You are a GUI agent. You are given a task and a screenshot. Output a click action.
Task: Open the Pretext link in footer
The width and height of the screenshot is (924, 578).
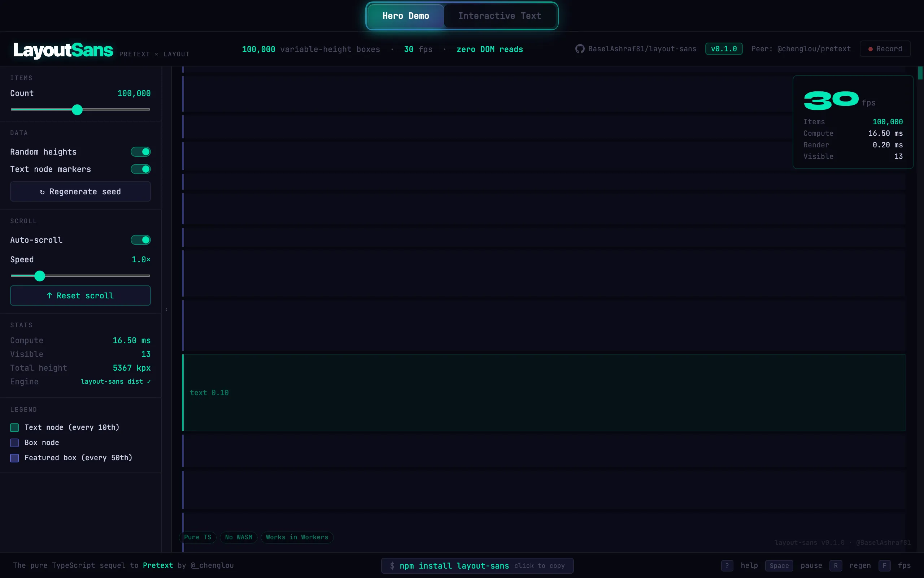click(158, 565)
